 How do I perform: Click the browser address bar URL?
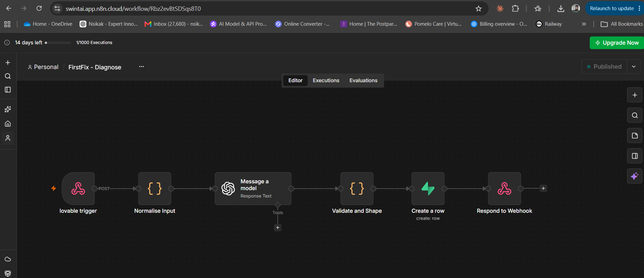(x=133, y=8)
